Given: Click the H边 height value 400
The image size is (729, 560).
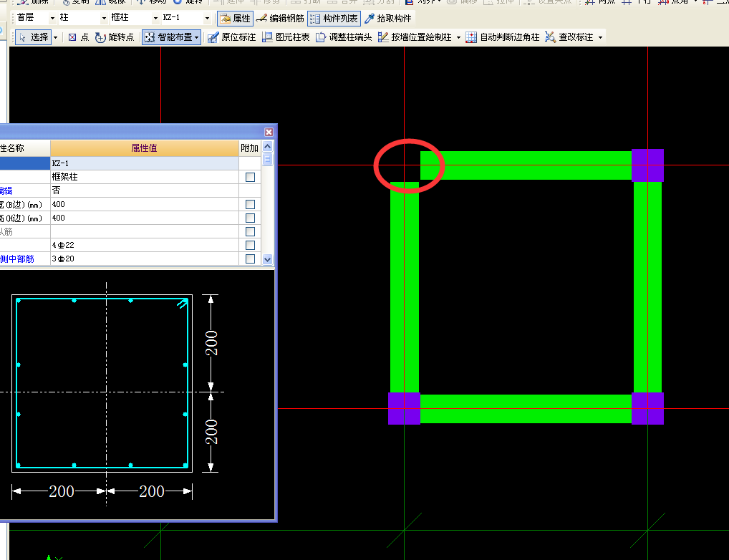Looking at the screenshot, I should (145, 218).
